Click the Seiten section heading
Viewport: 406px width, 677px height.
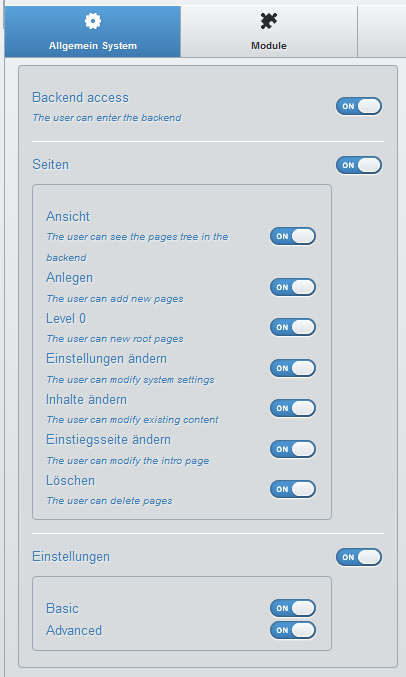pos(51,165)
